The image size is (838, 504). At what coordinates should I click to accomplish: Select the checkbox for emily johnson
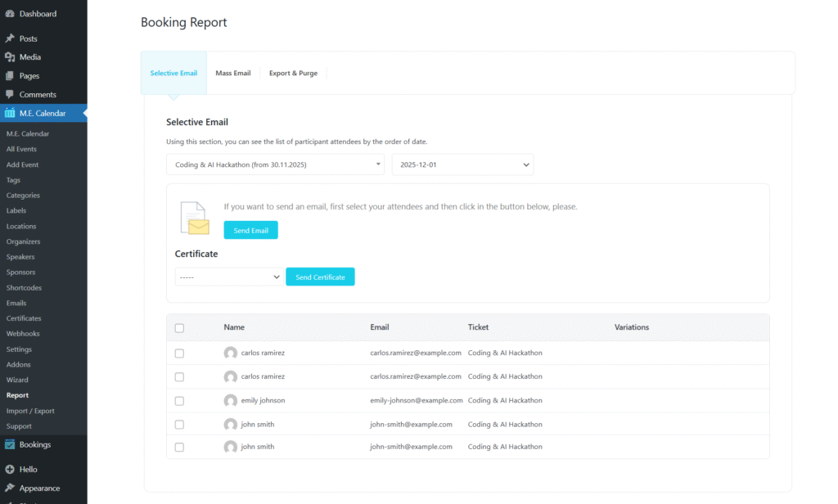tap(179, 400)
